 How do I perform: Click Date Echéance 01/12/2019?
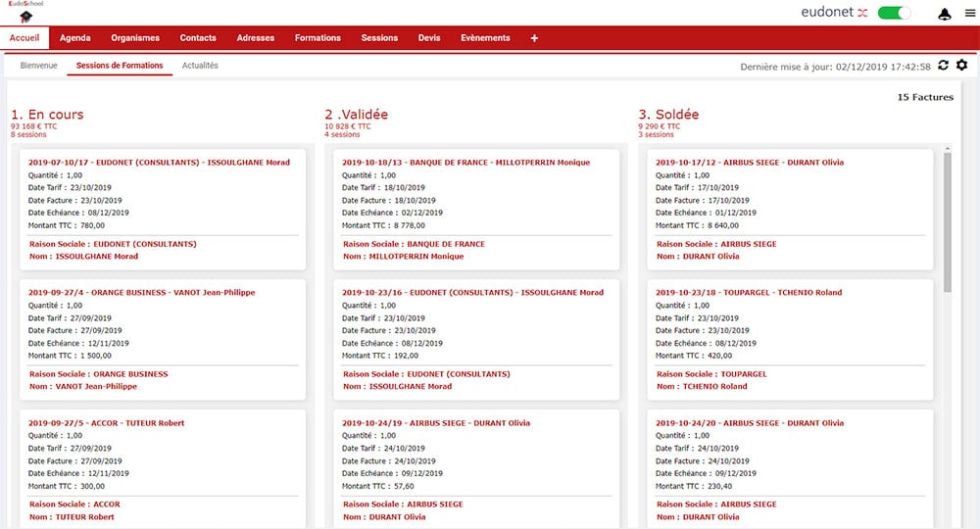(x=706, y=213)
